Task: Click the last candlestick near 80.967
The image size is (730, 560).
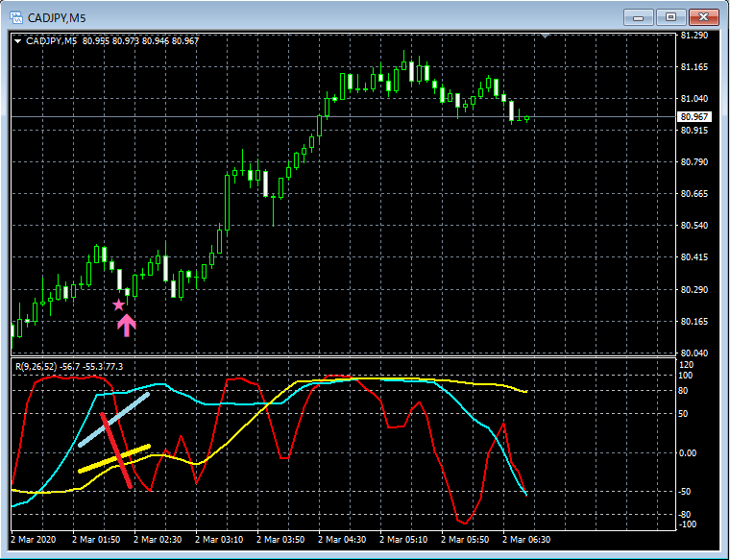Action: 527,119
